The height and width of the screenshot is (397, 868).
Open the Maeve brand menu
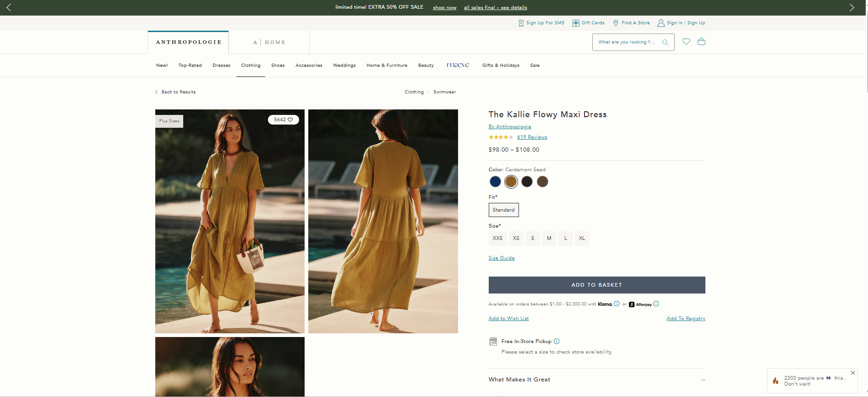(458, 65)
